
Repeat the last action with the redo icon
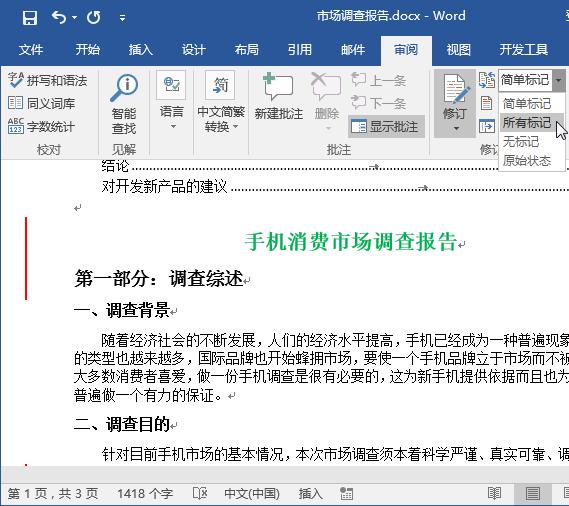tap(94, 17)
